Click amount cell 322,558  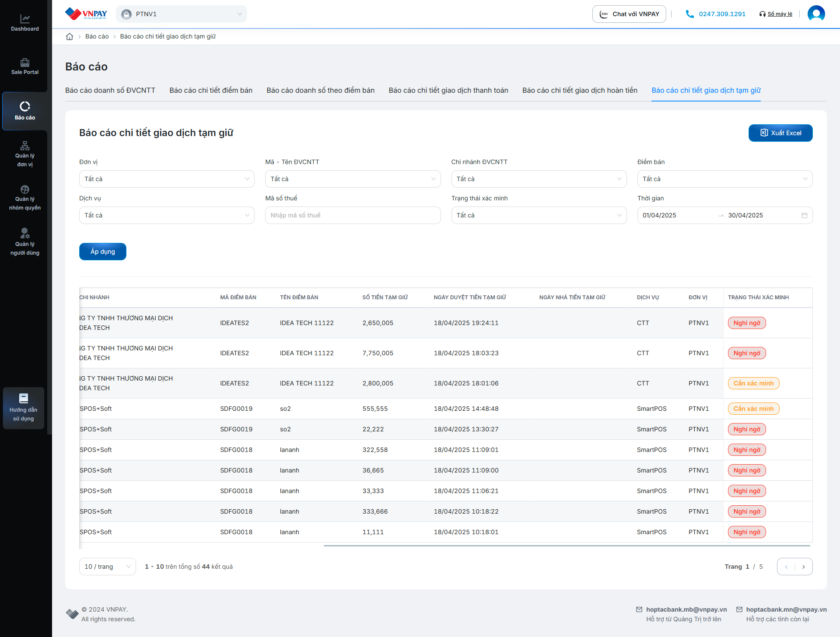375,450
